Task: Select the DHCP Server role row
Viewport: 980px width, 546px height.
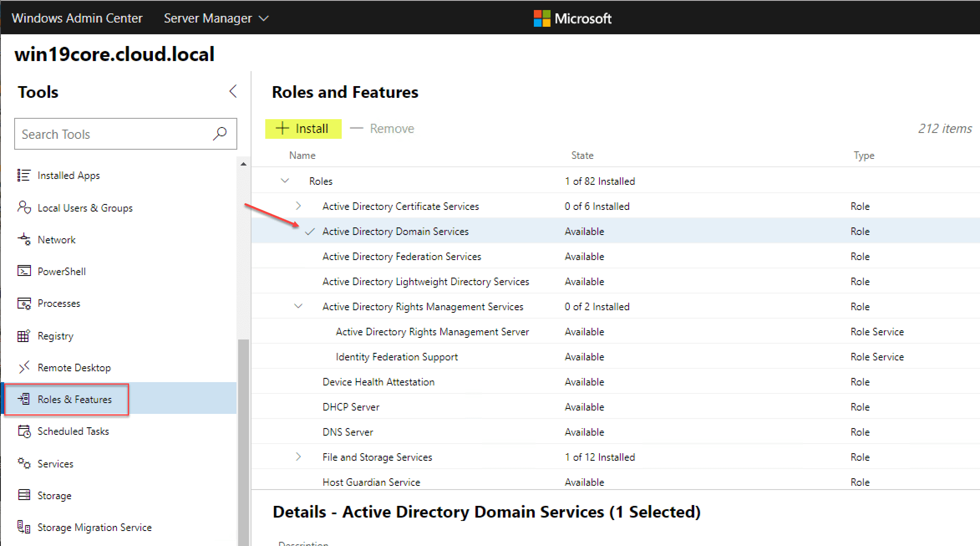Action: 351,407
